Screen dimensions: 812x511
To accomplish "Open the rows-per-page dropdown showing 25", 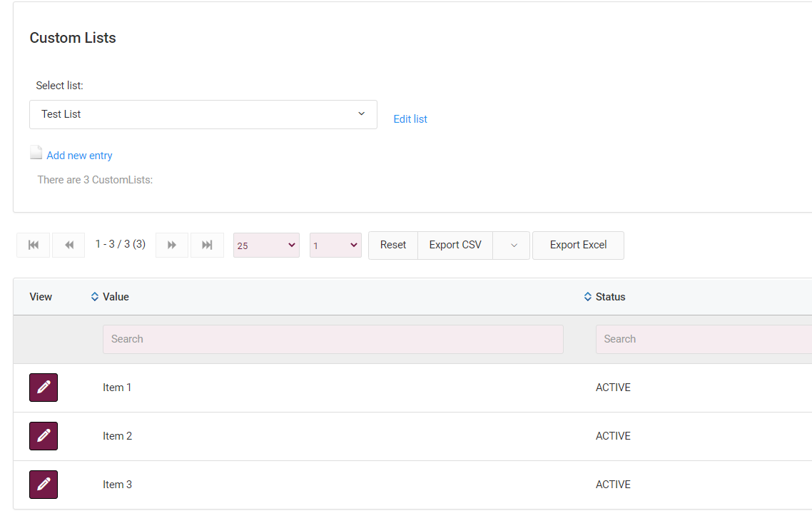I will coord(266,246).
